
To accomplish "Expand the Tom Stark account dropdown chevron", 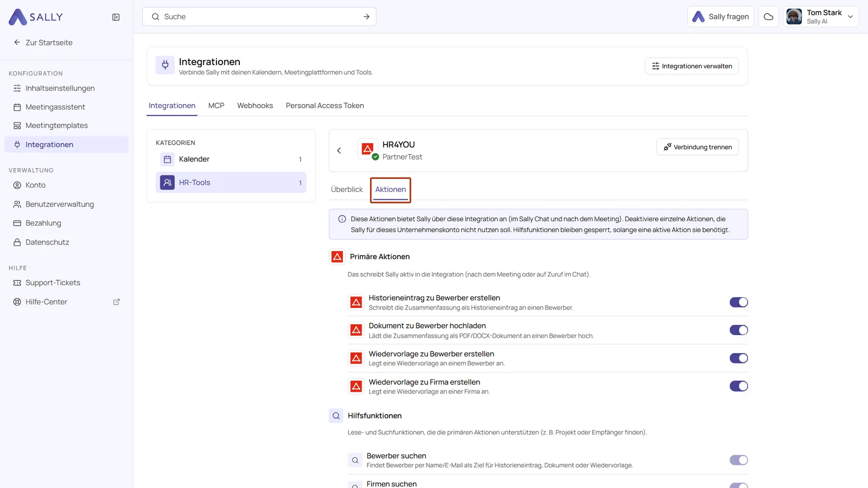I will click(x=850, y=17).
